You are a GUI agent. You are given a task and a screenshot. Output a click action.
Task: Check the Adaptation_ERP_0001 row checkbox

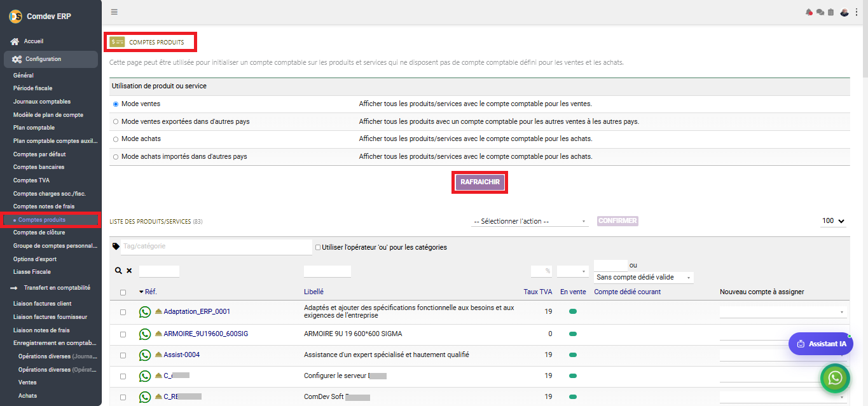point(123,312)
